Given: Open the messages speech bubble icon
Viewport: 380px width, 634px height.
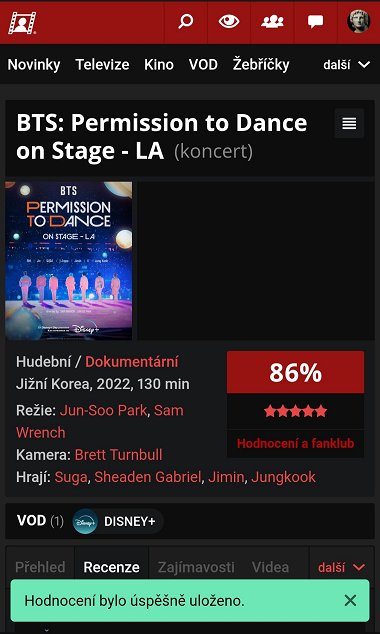Looking at the screenshot, I should point(315,22).
